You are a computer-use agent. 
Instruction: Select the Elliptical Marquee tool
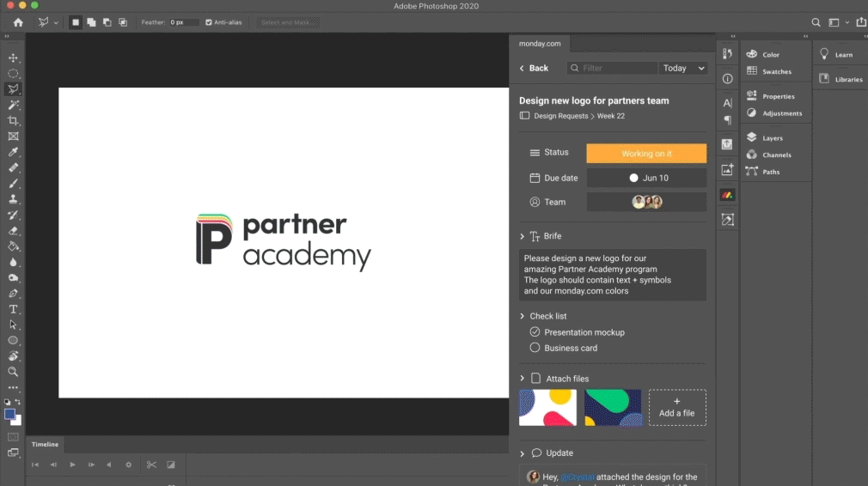point(13,74)
